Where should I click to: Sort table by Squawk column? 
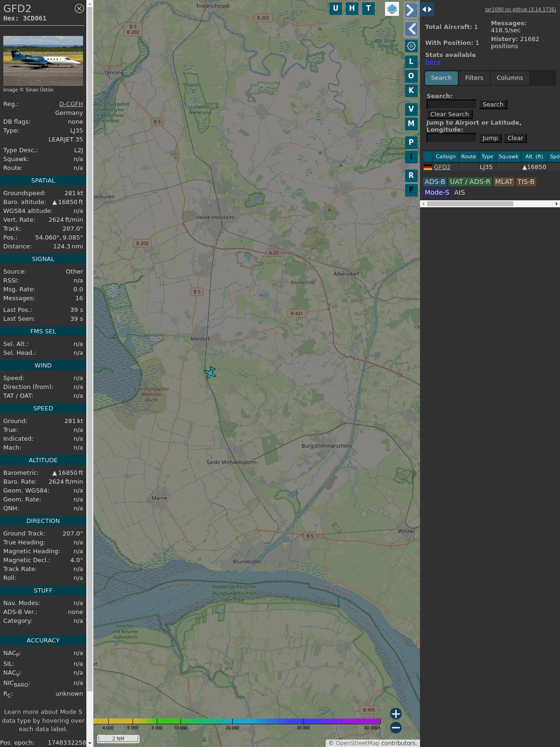click(509, 156)
